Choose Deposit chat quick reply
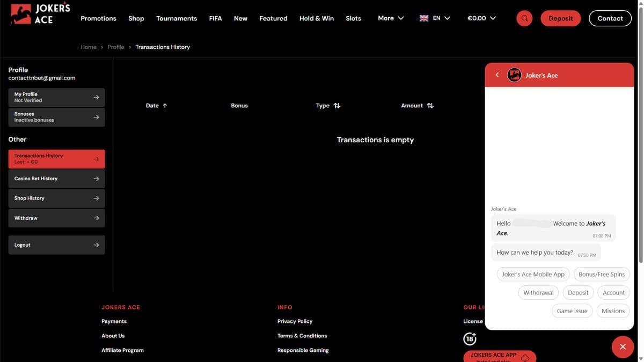The width and height of the screenshot is (644, 362). coord(578,292)
